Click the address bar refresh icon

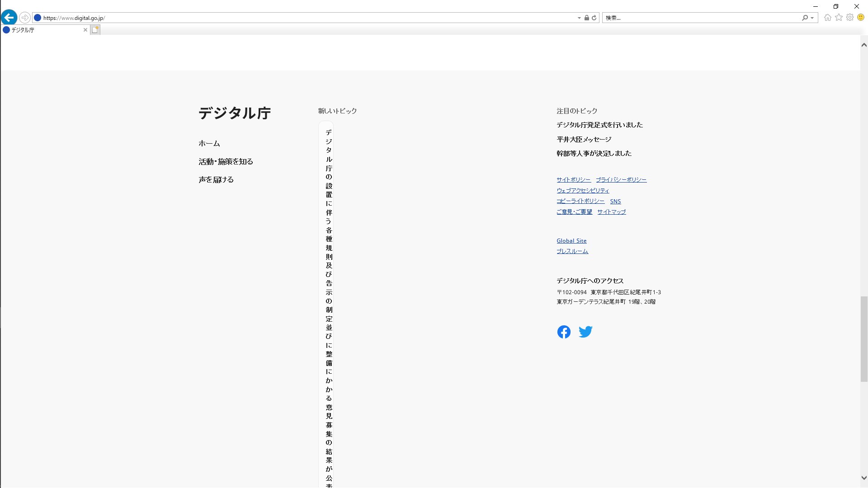(x=594, y=18)
